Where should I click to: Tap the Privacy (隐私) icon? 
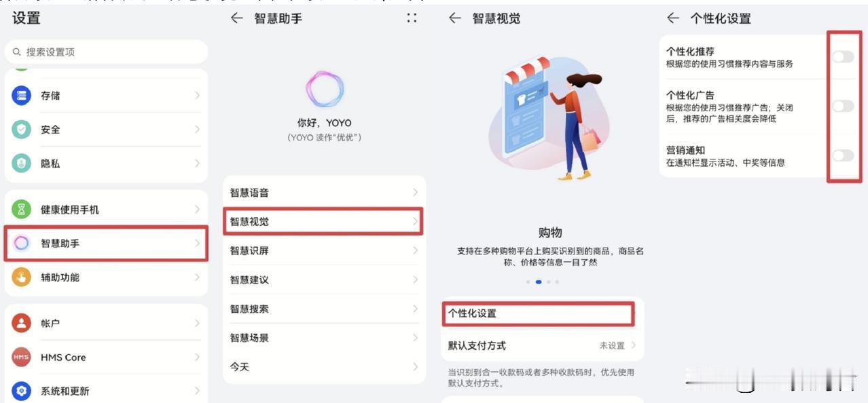point(22,164)
